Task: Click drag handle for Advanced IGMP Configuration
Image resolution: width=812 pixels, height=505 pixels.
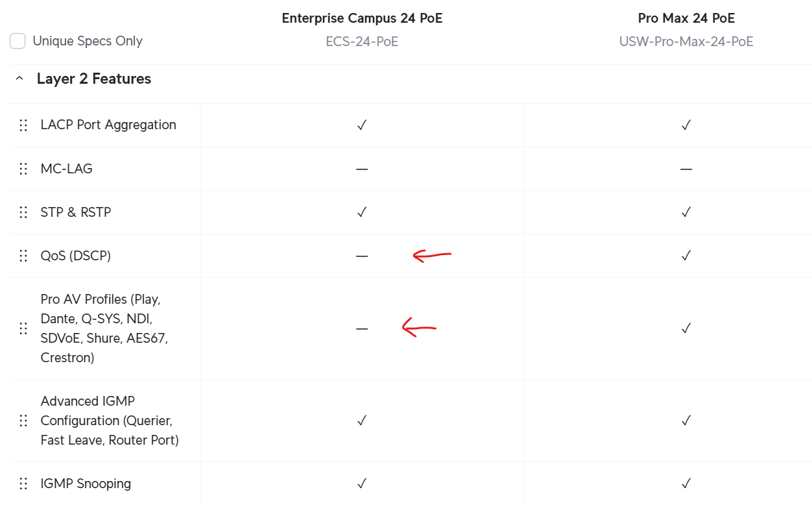Action: (23, 421)
